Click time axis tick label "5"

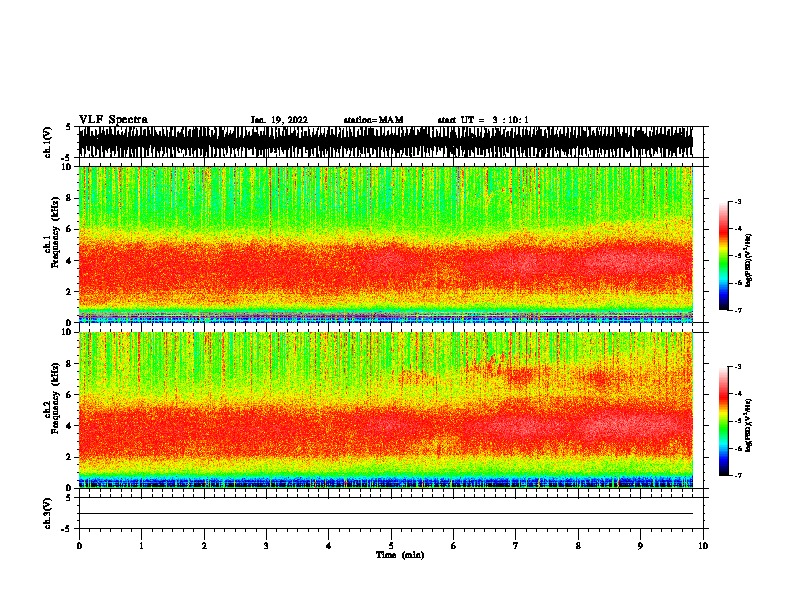tap(391, 546)
